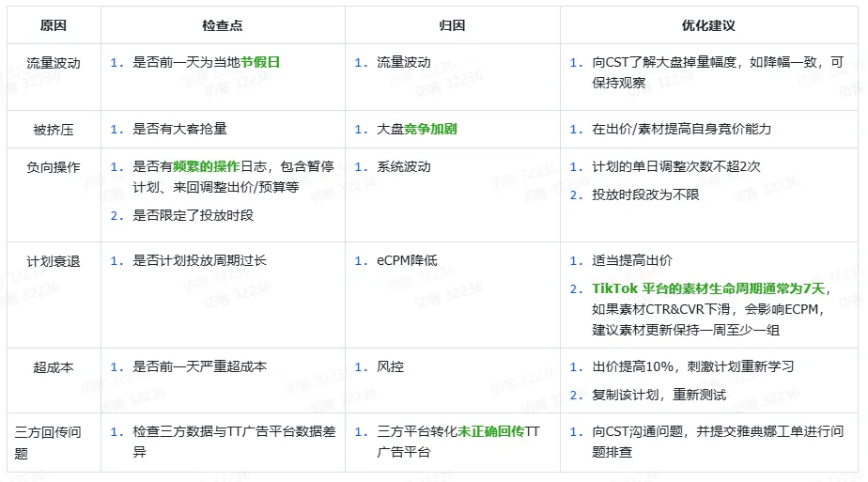The image size is (868, 482).
Task: Click the 优化建议 column header
Action: point(708,25)
